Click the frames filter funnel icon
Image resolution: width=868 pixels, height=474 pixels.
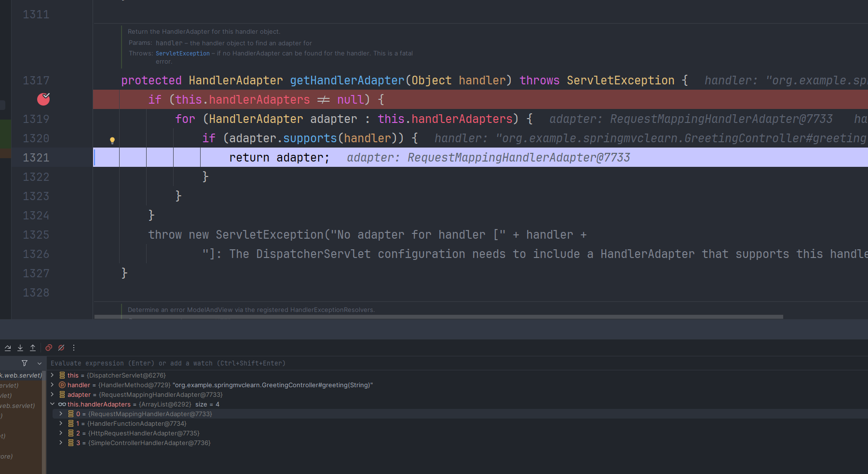coord(25,363)
